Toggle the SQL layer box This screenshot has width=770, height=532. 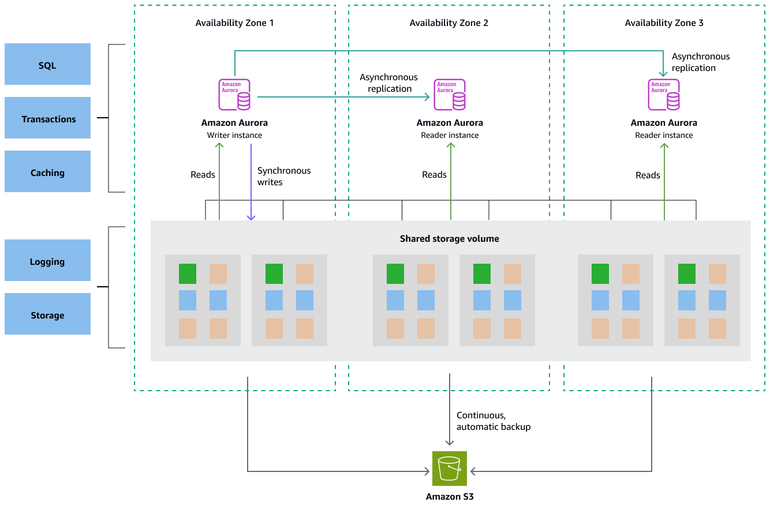47,65
